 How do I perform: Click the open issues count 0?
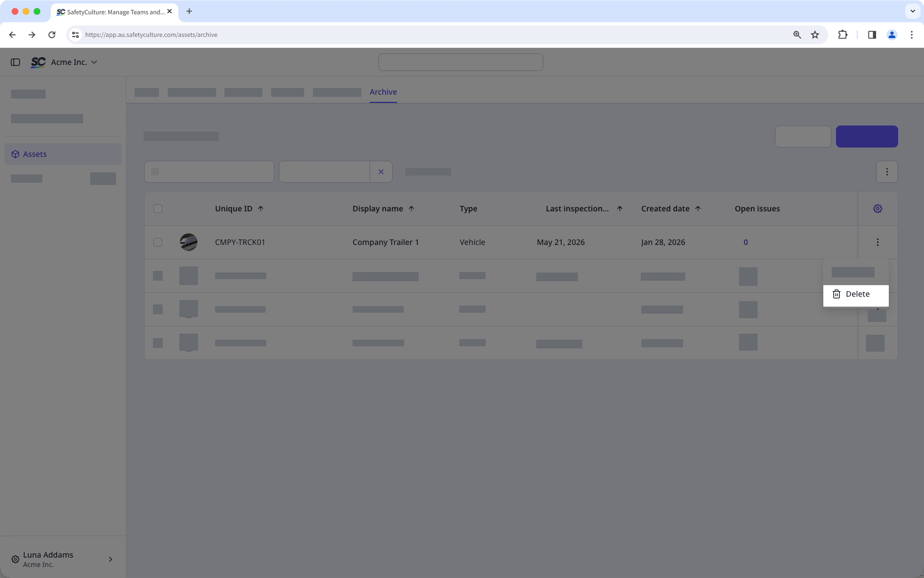[746, 242]
